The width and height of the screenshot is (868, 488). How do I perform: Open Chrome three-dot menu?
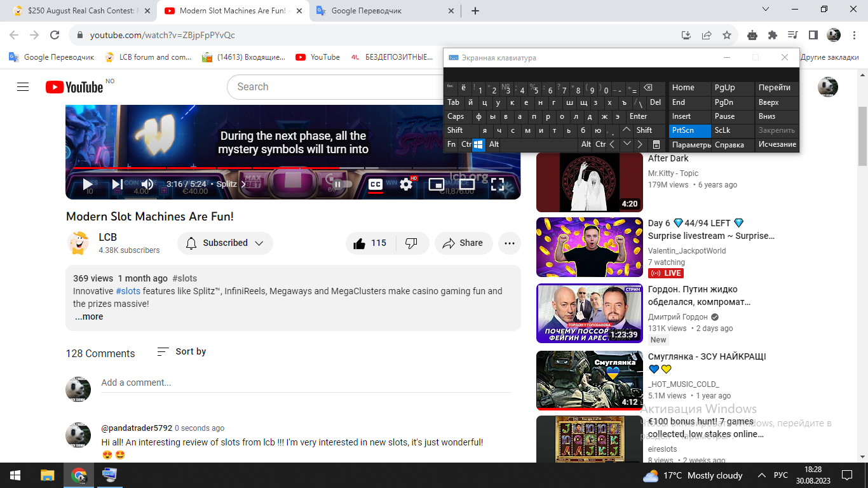853,35
